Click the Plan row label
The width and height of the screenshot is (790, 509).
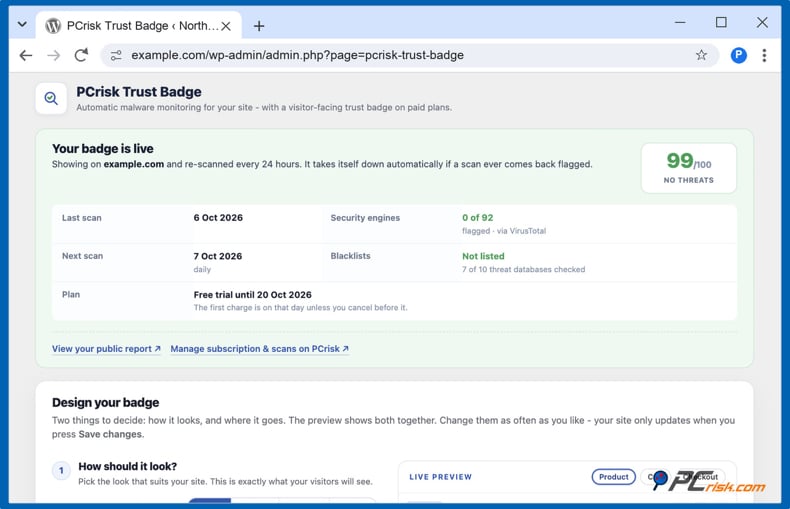pyautogui.click(x=71, y=294)
